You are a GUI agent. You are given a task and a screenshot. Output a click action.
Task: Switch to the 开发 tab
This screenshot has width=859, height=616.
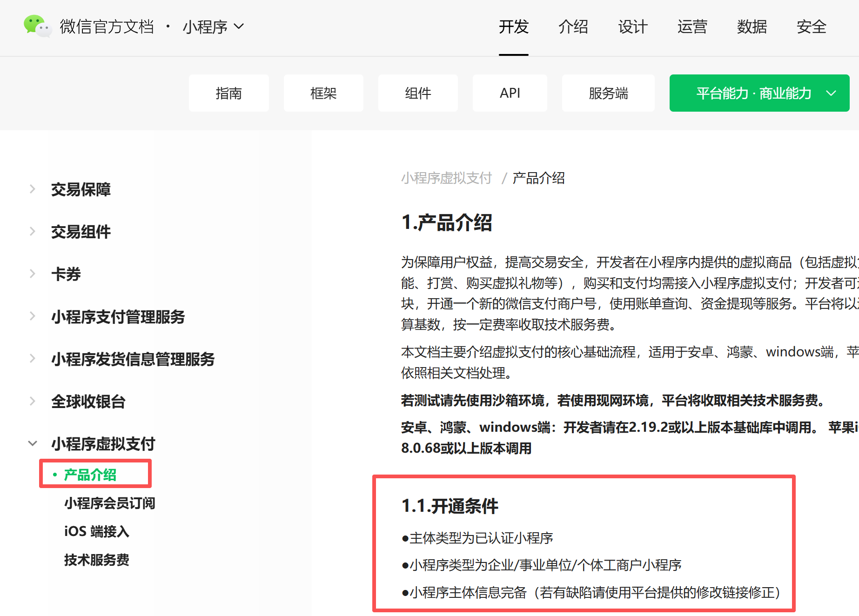pos(514,27)
